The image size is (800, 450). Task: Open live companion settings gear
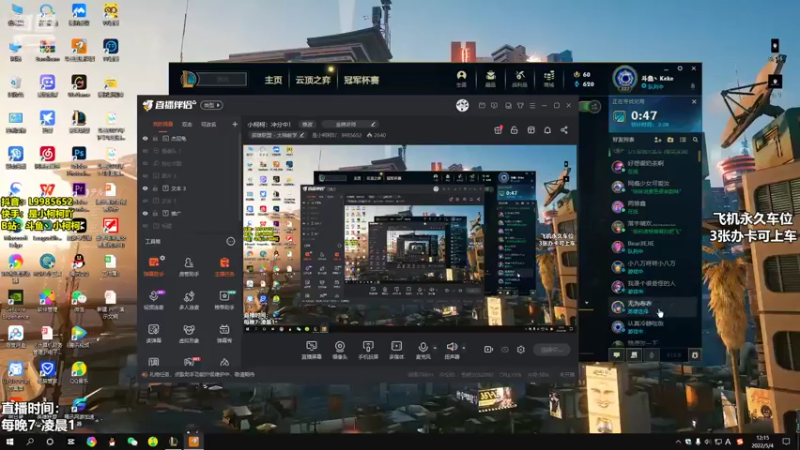[x=520, y=349]
